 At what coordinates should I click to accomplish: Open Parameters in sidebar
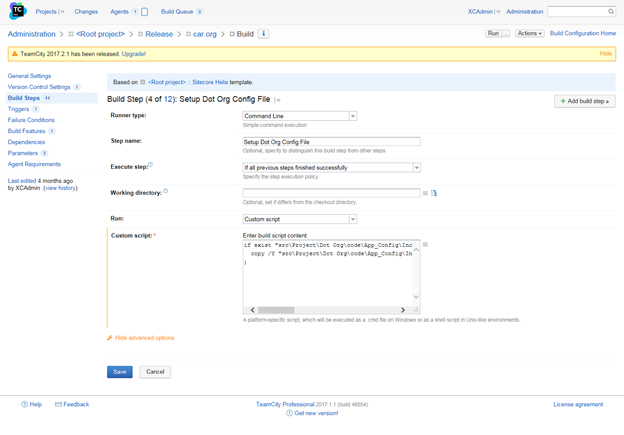coord(23,153)
